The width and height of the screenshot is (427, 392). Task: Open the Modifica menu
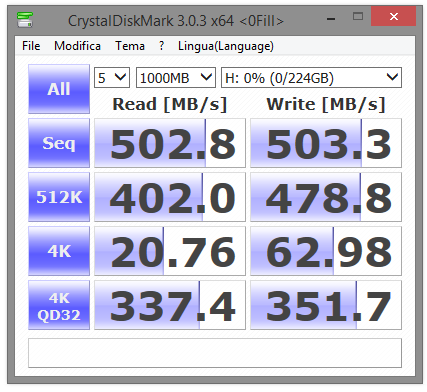coord(77,46)
